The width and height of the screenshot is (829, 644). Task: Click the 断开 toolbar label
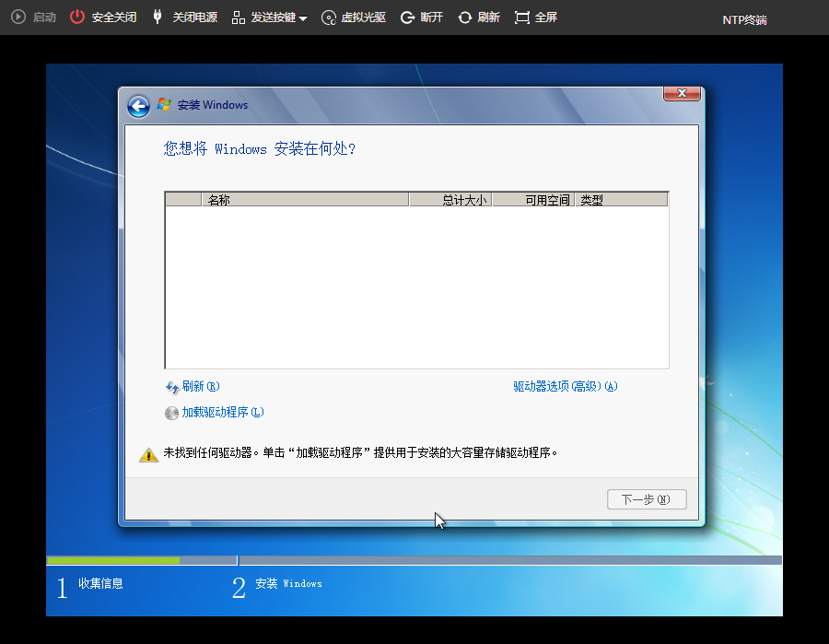click(431, 18)
